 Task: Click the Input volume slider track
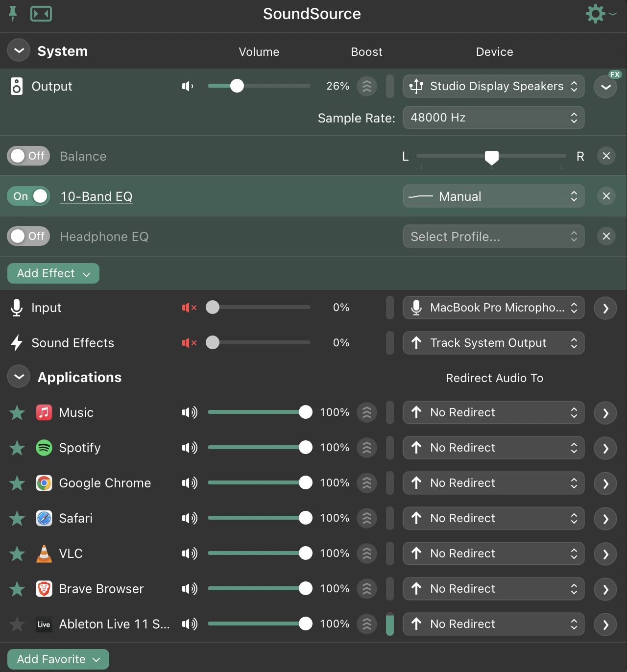(x=259, y=307)
